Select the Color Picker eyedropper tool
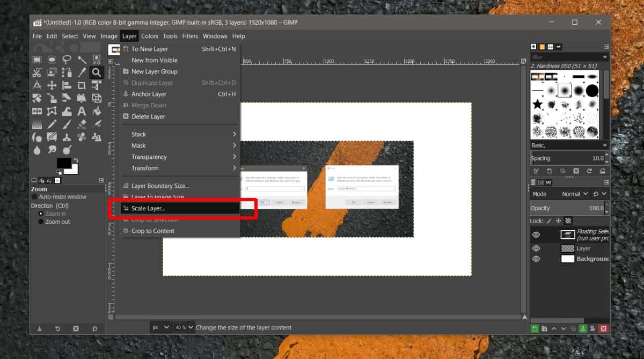This screenshot has height=359, width=644. [82, 72]
